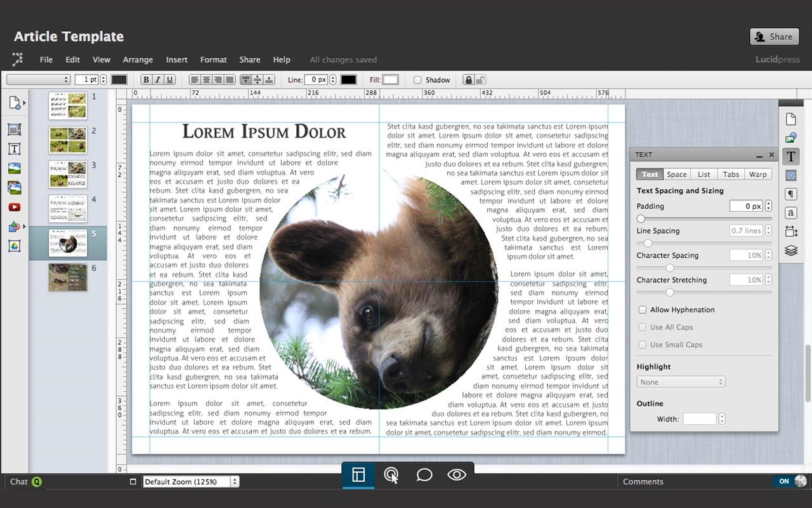
Task: Click the speech bubble comment mode icon
Action: (x=424, y=475)
